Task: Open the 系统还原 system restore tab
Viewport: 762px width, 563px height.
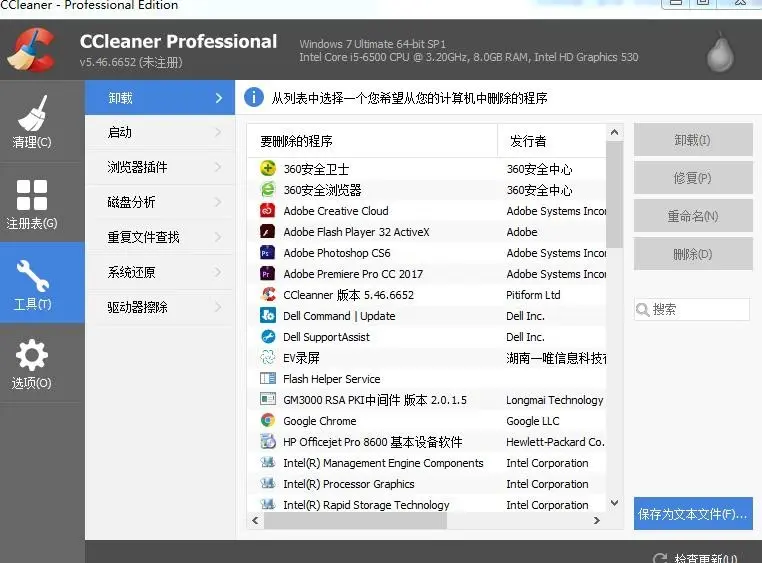Action: (x=160, y=272)
